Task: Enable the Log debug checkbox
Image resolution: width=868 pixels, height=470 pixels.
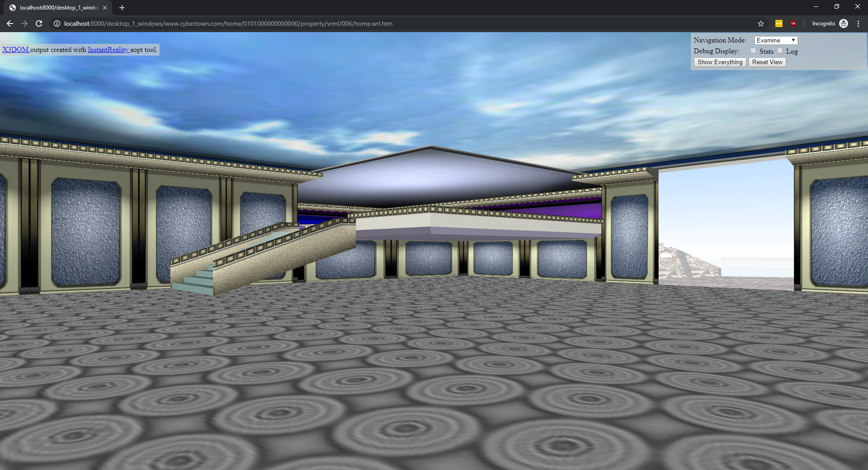Action: (780, 51)
